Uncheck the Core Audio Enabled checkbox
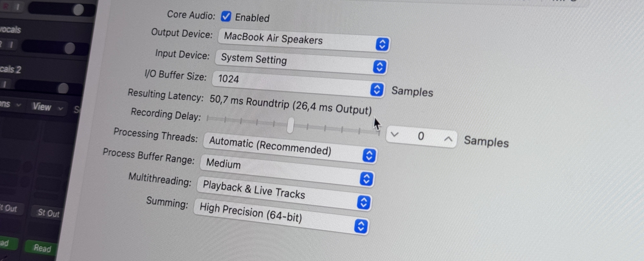The width and height of the screenshot is (644, 261). click(x=226, y=16)
